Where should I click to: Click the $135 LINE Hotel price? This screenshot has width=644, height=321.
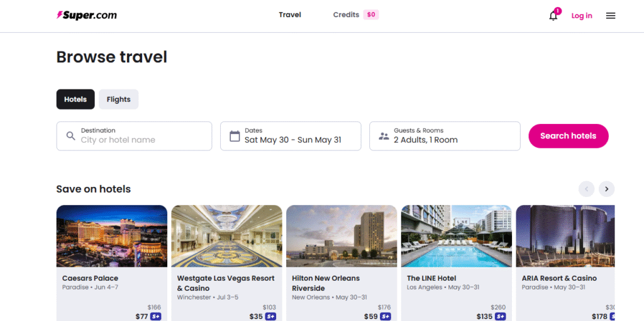coord(485,317)
